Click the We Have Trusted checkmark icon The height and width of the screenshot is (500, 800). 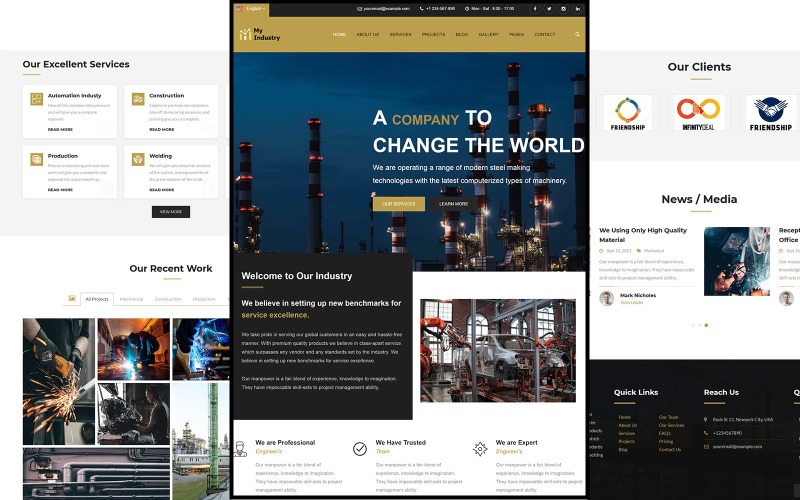360,449
